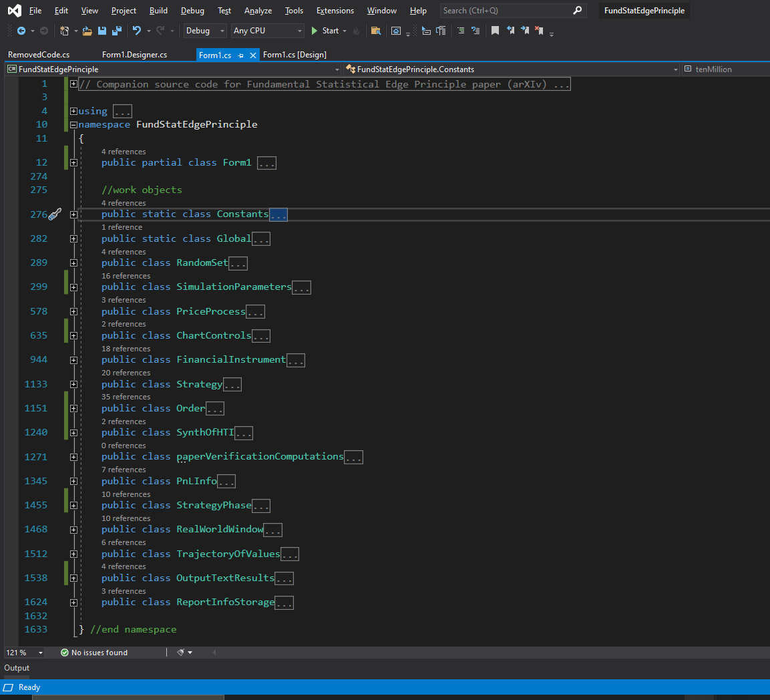Click the '16 references' CodeLens link

pos(126,276)
